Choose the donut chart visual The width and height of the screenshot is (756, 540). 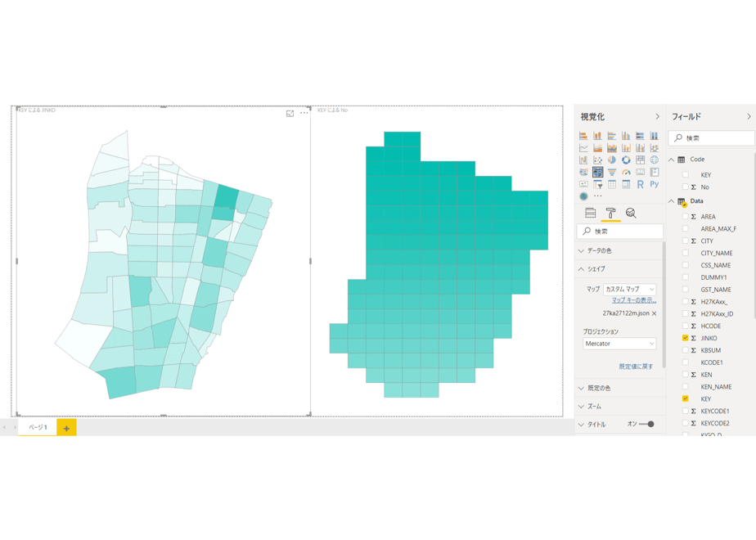626,160
